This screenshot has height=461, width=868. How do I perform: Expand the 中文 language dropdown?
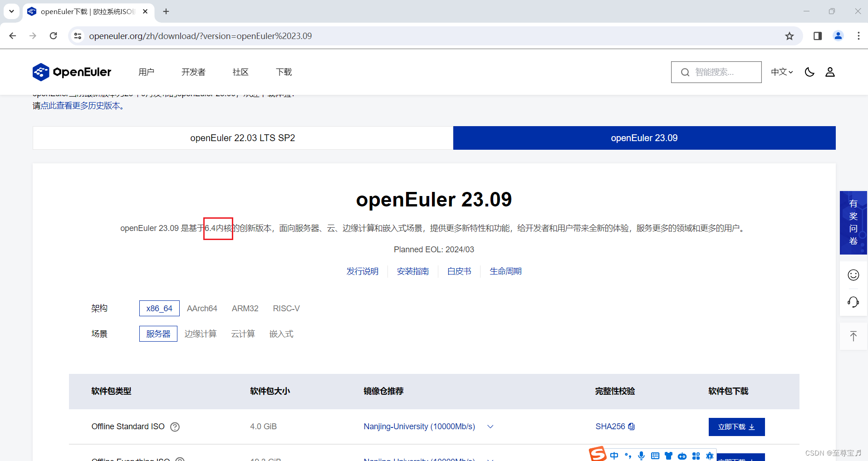pyautogui.click(x=782, y=72)
